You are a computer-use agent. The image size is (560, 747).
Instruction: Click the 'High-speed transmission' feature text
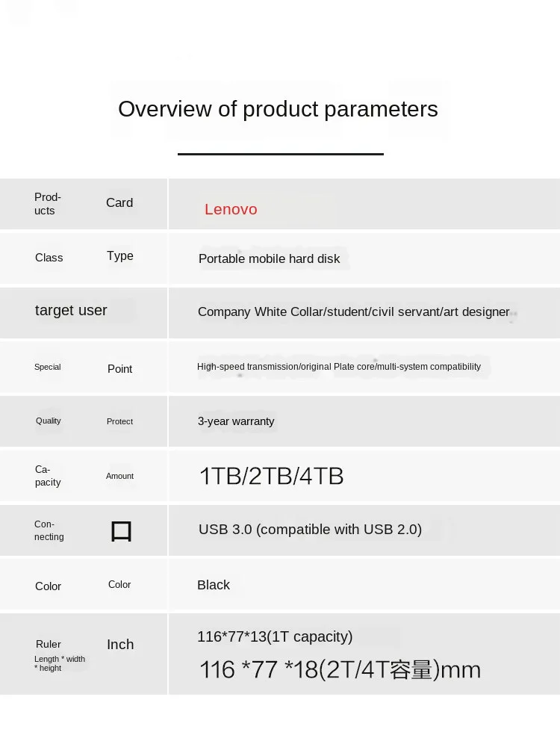point(339,367)
